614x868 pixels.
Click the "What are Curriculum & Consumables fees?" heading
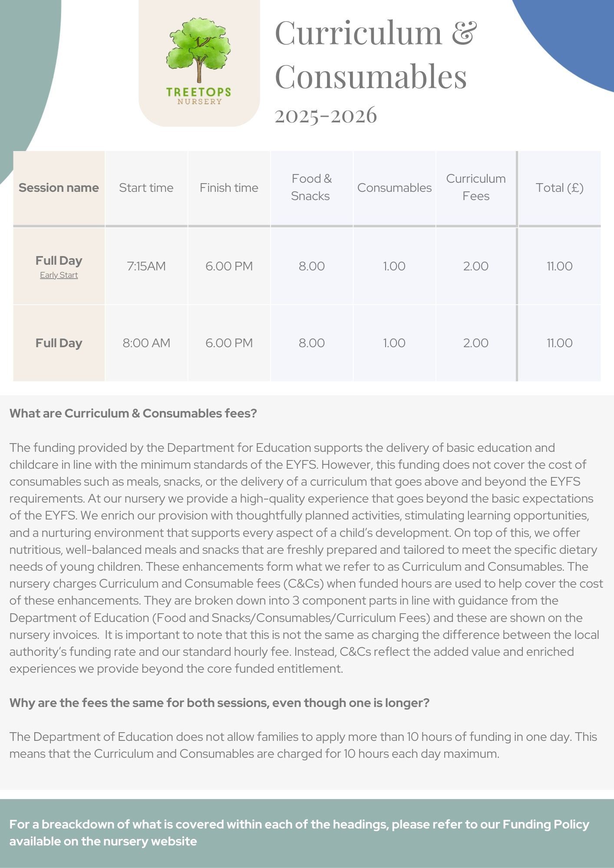point(133,413)
